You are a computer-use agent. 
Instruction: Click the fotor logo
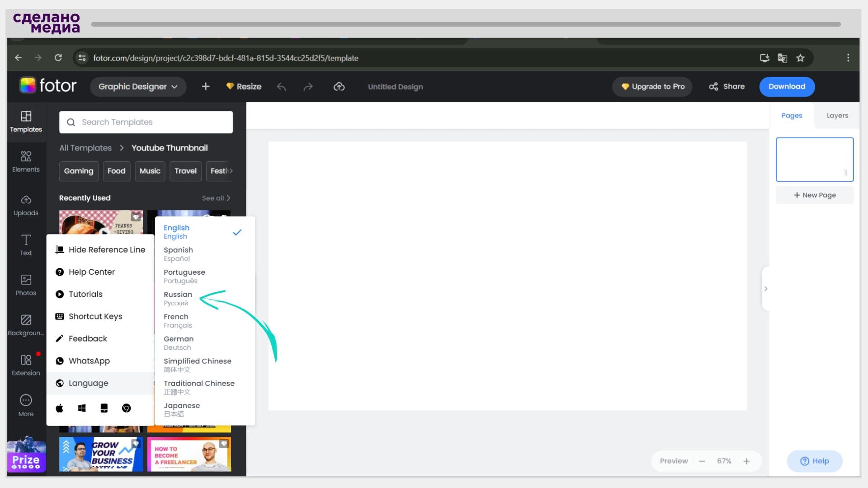[x=48, y=85]
